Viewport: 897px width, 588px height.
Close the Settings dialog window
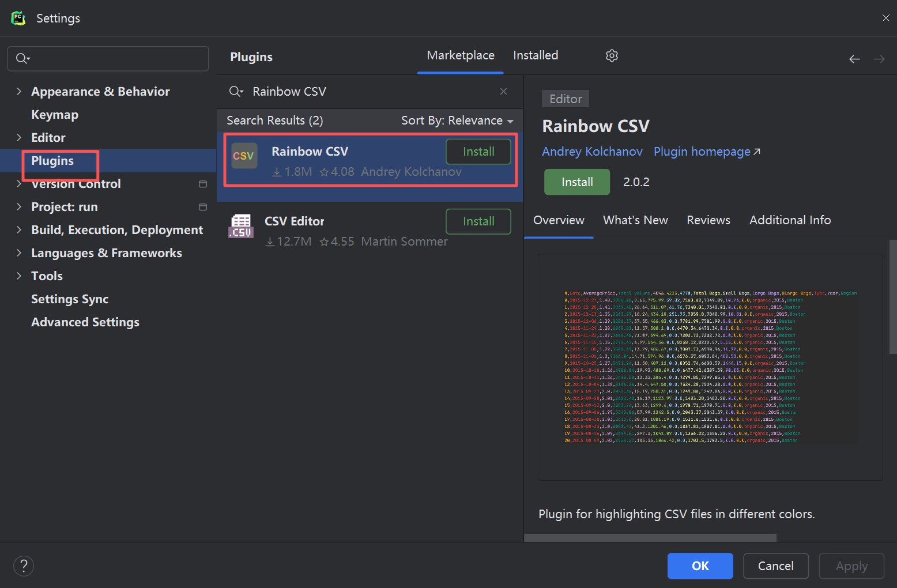[x=885, y=18]
